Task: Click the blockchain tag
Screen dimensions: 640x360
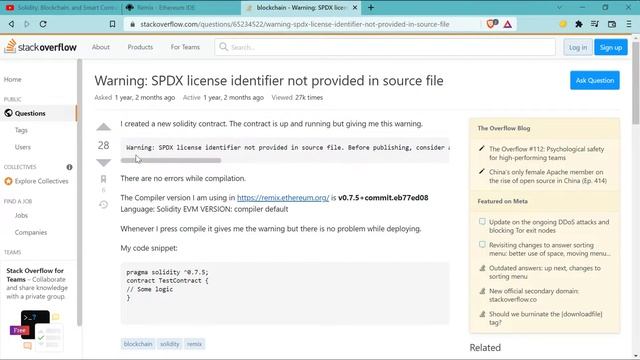Action: click(138, 344)
